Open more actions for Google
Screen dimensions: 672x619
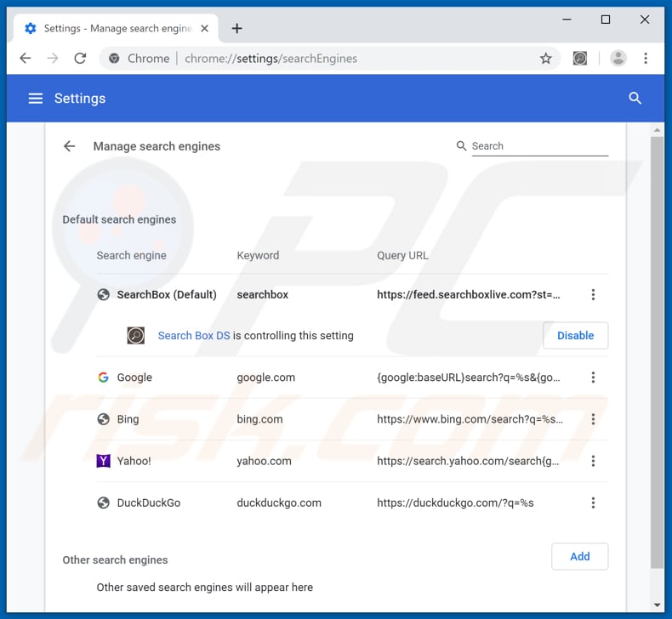(x=593, y=378)
